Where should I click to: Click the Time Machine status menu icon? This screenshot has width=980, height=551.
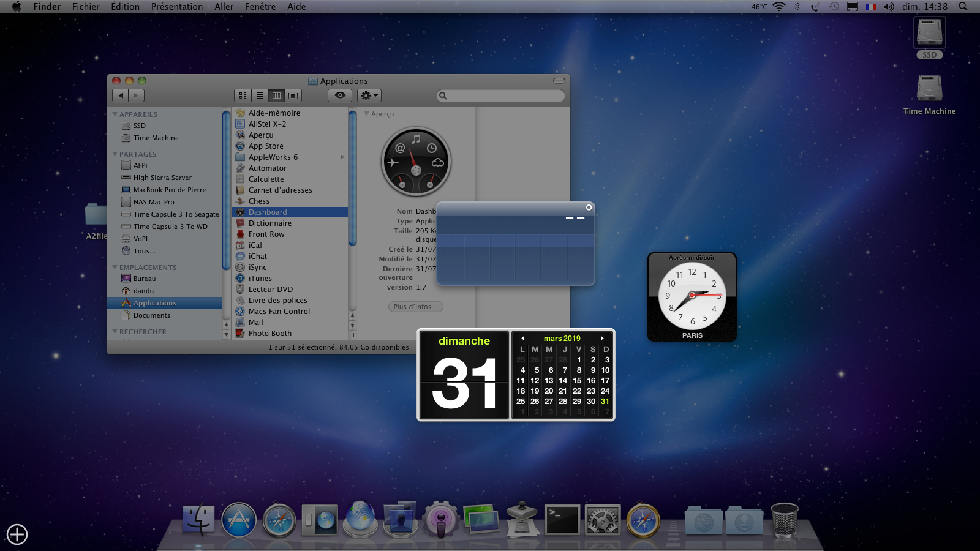click(x=834, y=7)
